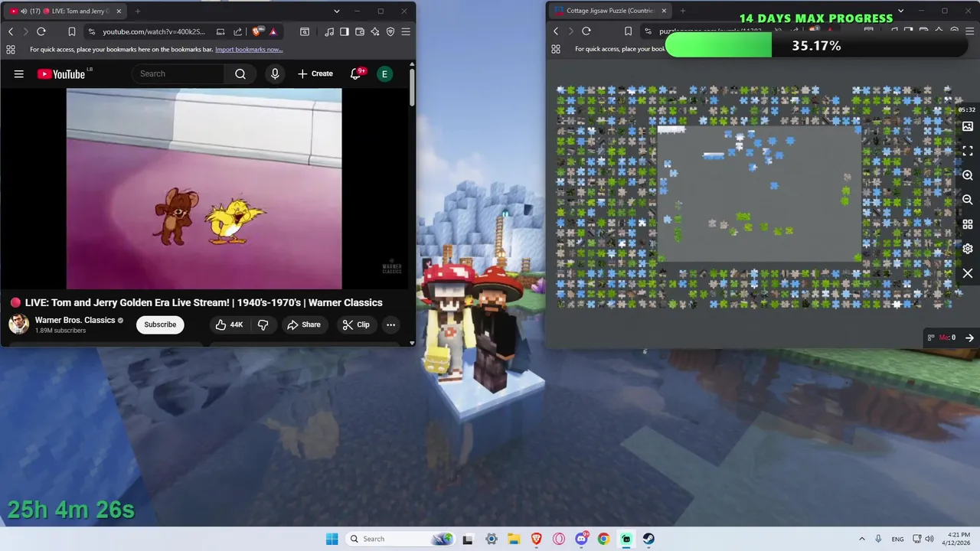Like the video with 44K likes
This screenshot has width=980, height=551.
(x=228, y=324)
